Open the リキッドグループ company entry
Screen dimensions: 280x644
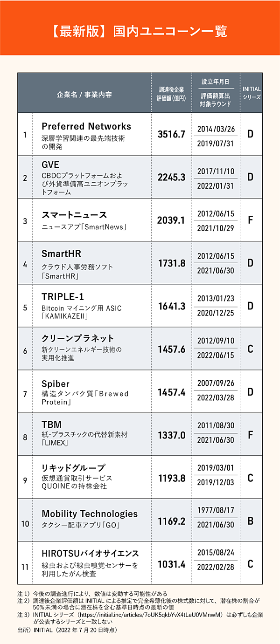pos(74,467)
